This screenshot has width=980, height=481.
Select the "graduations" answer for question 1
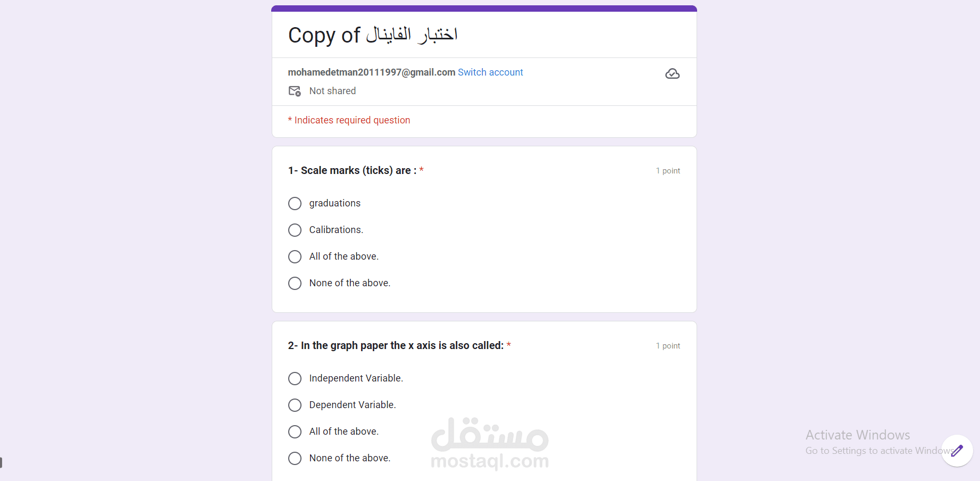coord(295,203)
